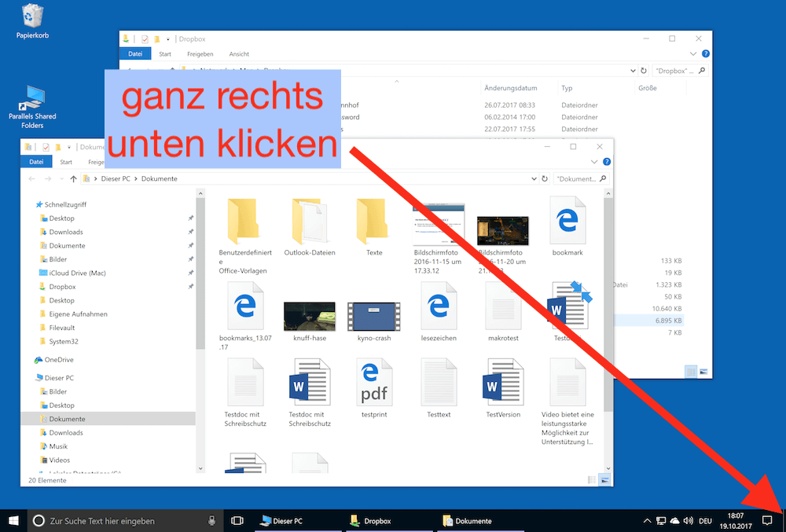Image resolution: width=786 pixels, height=532 pixels.
Task: Click the help icon in Dokumente window
Action: coord(605,162)
